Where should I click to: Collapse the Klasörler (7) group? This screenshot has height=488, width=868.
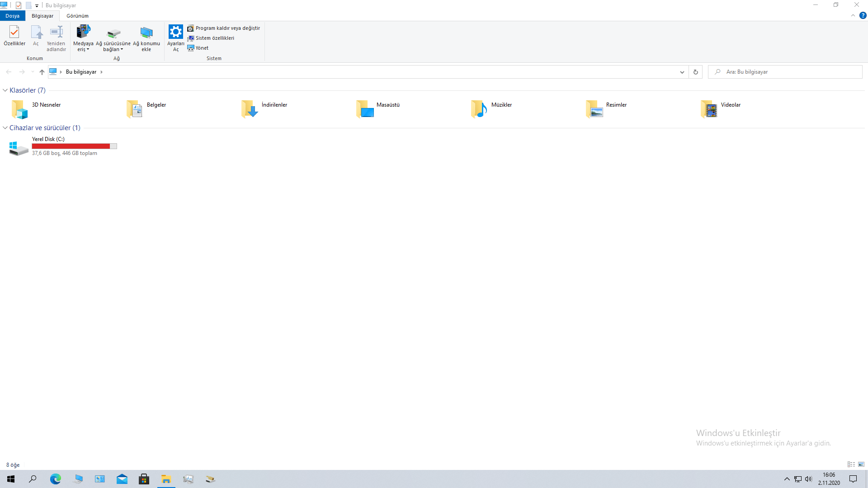point(5,90)
